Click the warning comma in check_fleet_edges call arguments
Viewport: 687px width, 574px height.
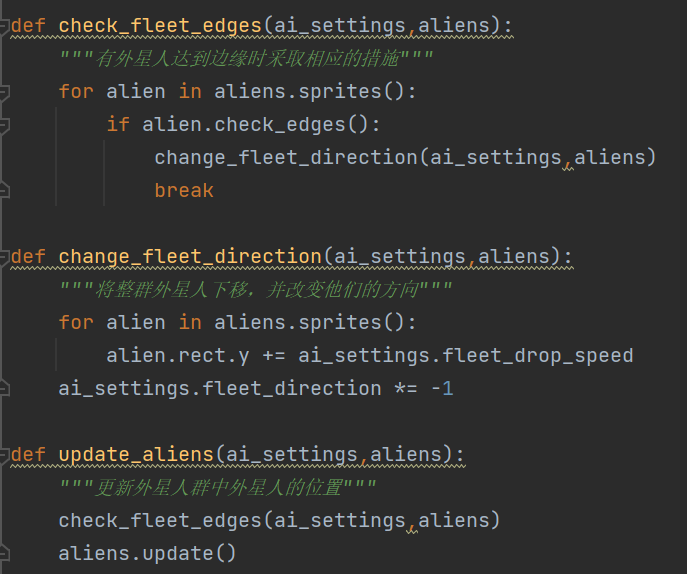[411, 526]
